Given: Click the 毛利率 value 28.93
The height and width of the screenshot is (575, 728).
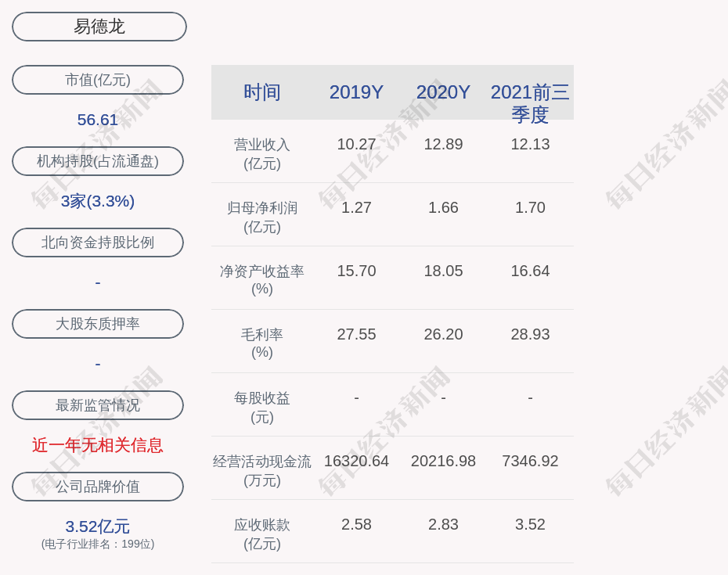Looking at the screenshot, I should point(530,334).
